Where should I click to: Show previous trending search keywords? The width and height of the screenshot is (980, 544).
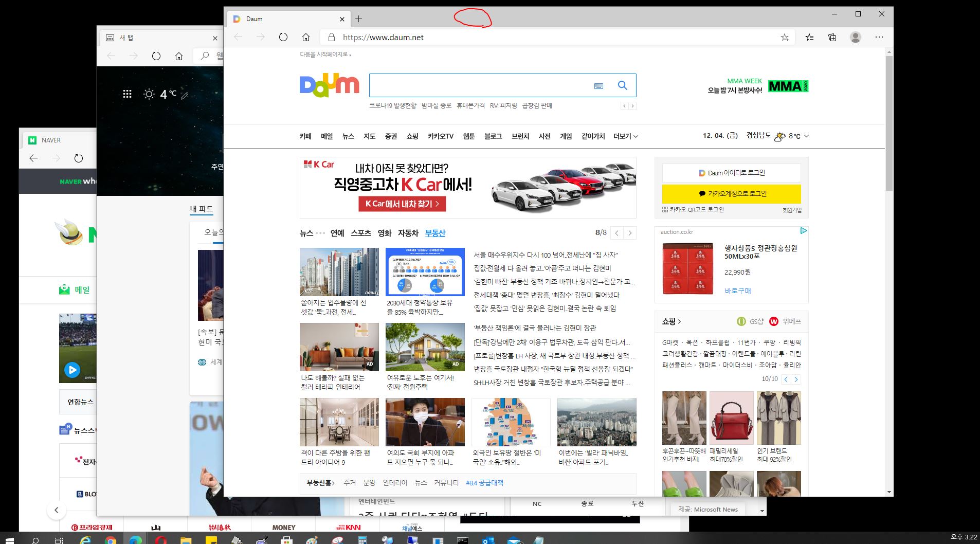pyautogui.click(x=625, y=106)
